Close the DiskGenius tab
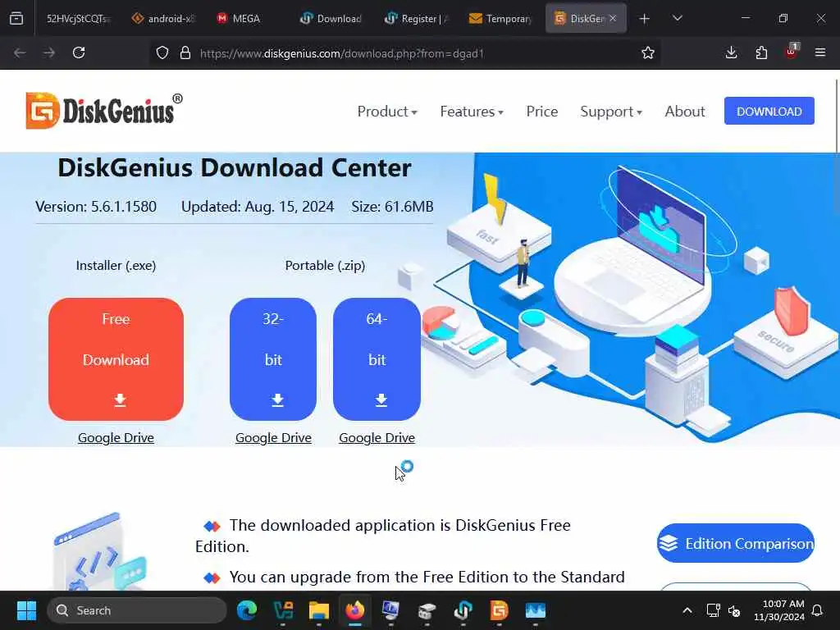Screen dimensions: 840x630 coord(613,19)
